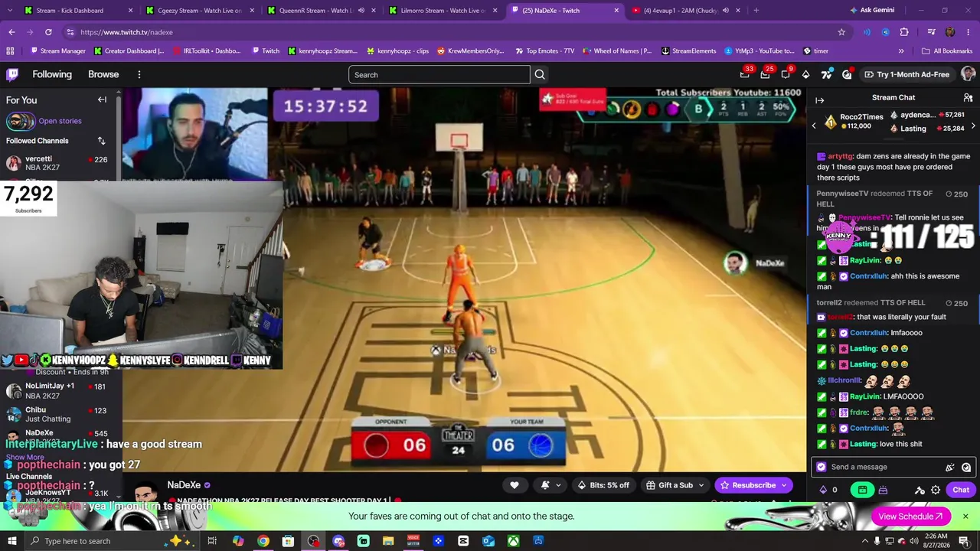This screenshot has width=980, height=551.
Task: Click the follow heart button
Action: 514,485
